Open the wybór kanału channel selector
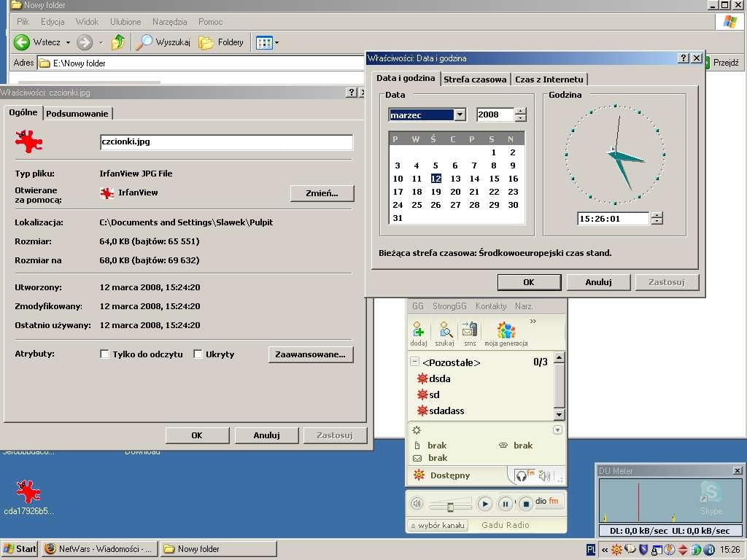Screen dimensions: 747x560 438,525
